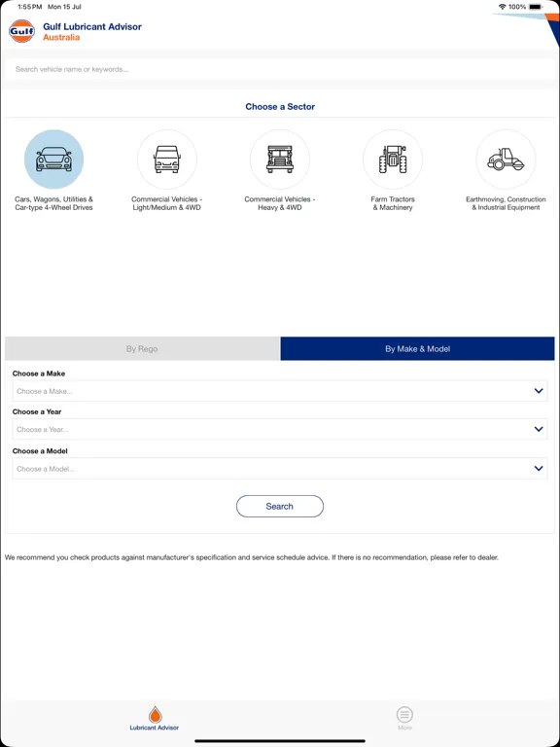This screenshot has width=560, height=747.
Task: Open the Choose a Year dropdown
Action: pyautogui.click(x=280, y=429)
